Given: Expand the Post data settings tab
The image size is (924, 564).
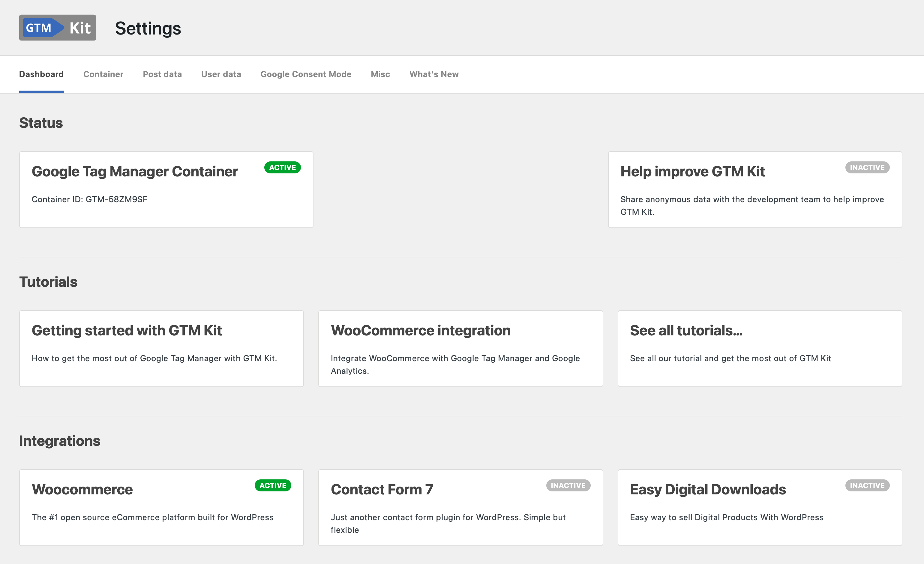Looking at the screenshot, I should coord(162,74).
